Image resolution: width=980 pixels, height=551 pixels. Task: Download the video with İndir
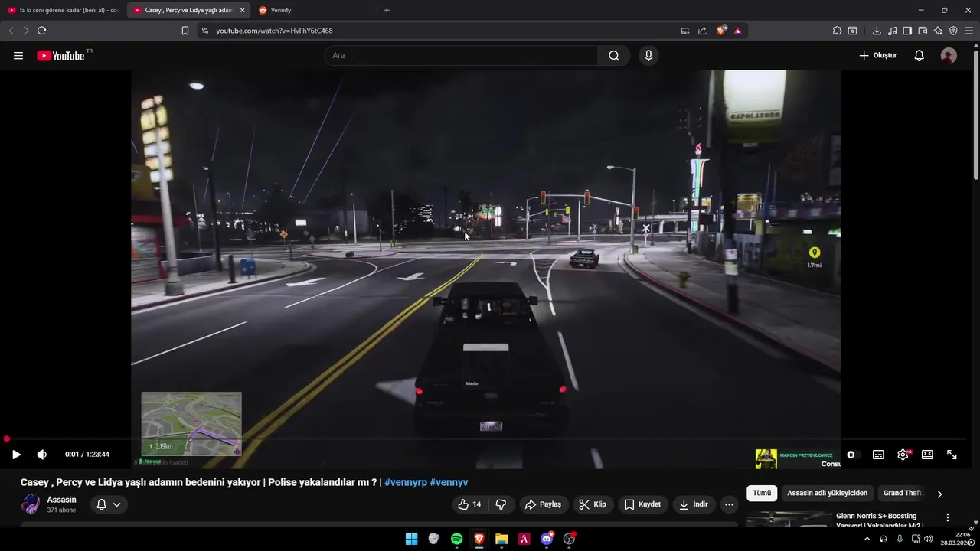[694, 504]
